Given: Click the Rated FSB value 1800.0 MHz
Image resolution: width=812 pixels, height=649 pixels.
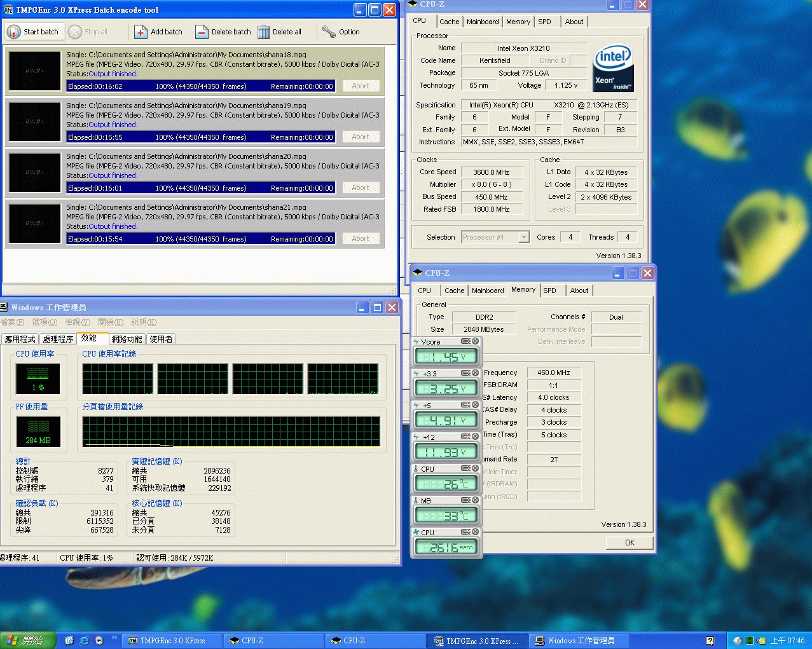Looking at the screenshot, I should (x=492, y=209).
